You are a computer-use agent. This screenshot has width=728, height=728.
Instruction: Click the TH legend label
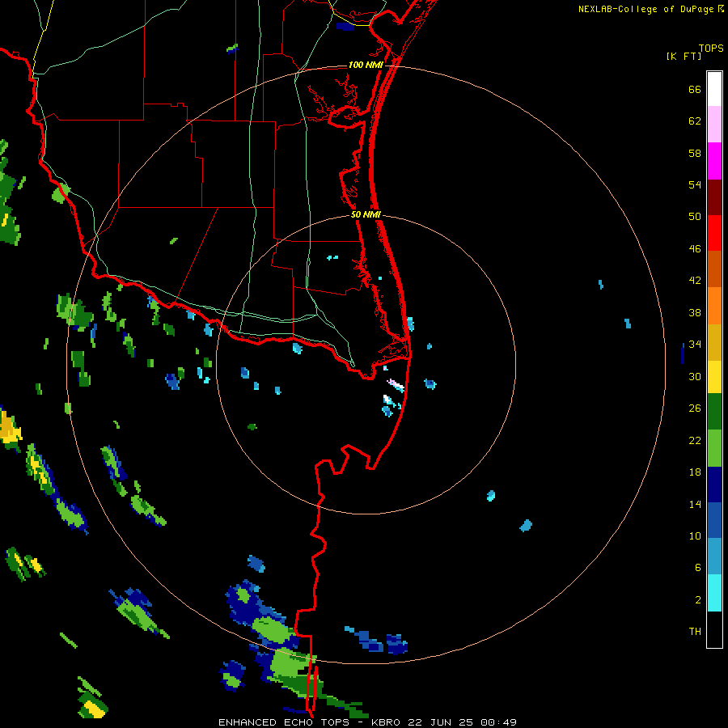click(695, 632)
